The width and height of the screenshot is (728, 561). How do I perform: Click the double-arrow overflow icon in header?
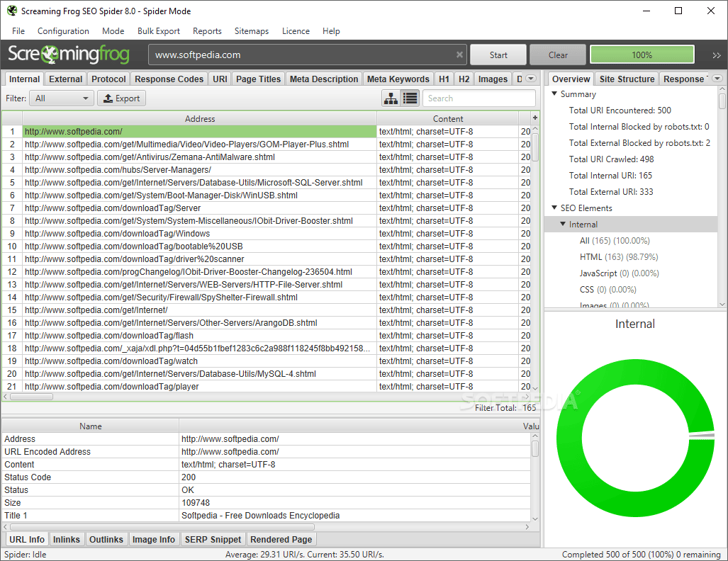[717, 55]
